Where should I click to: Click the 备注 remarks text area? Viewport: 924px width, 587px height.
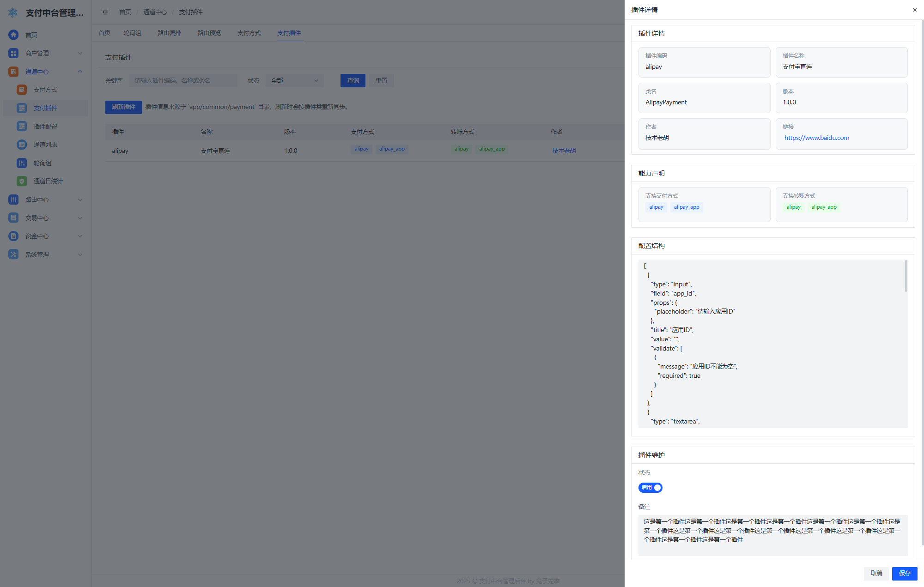tap(772, 535)
